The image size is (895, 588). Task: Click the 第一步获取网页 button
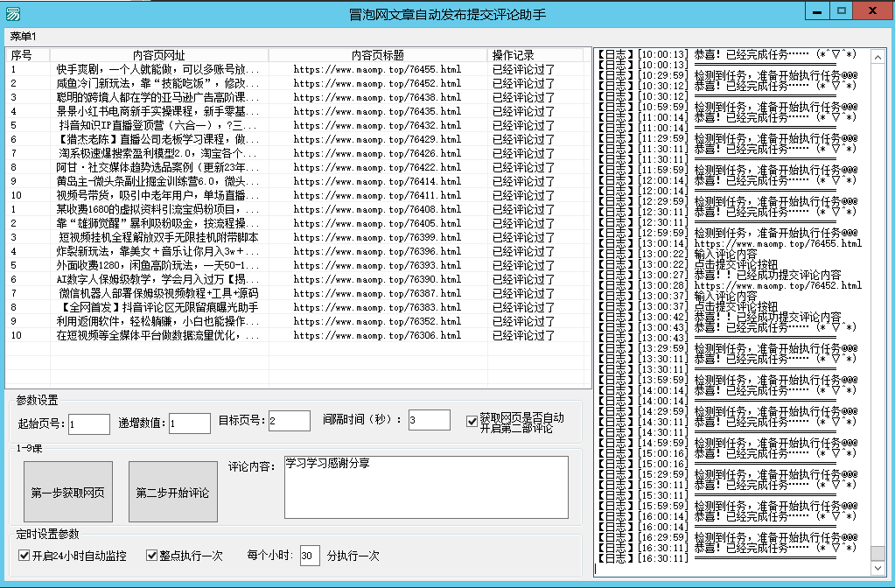click(x=68, y=493)
